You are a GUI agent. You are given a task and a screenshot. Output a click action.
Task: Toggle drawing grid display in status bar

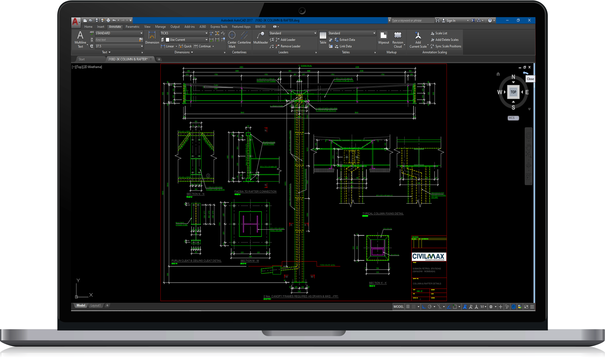pyautogui.click(x=408, y=307)
